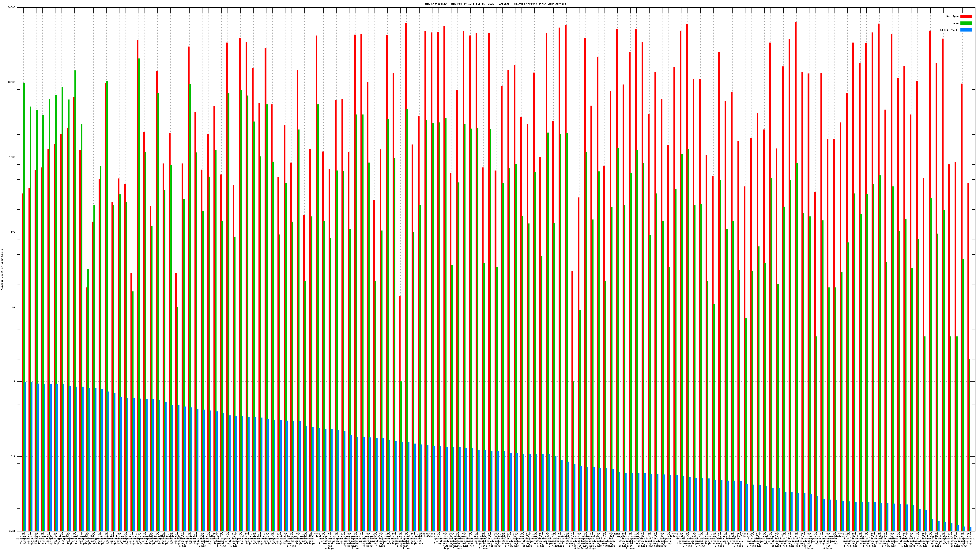
Task: Click the 0.01 y-axis label
Action: 13,531
